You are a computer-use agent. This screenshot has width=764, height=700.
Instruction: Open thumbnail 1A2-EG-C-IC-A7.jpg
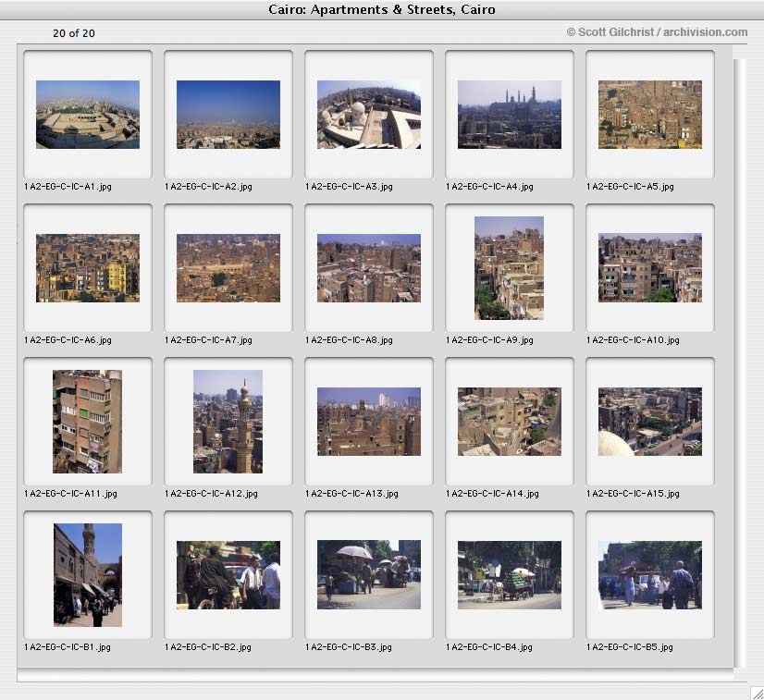228,268
